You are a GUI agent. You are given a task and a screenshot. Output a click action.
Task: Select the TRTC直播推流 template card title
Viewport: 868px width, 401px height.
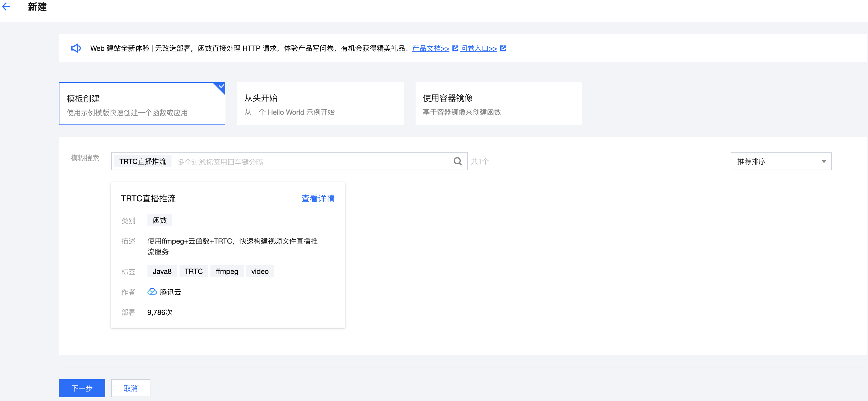coord(148,199)
